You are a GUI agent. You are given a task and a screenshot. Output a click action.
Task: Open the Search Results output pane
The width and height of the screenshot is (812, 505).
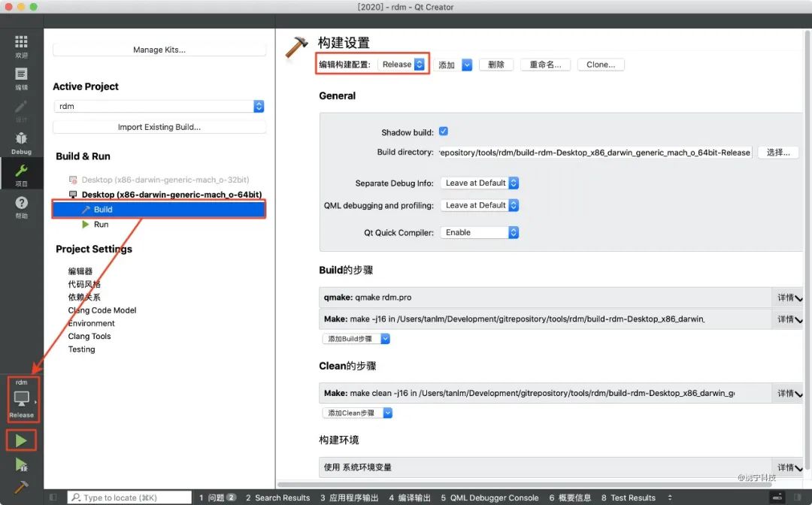pos(277,497)
